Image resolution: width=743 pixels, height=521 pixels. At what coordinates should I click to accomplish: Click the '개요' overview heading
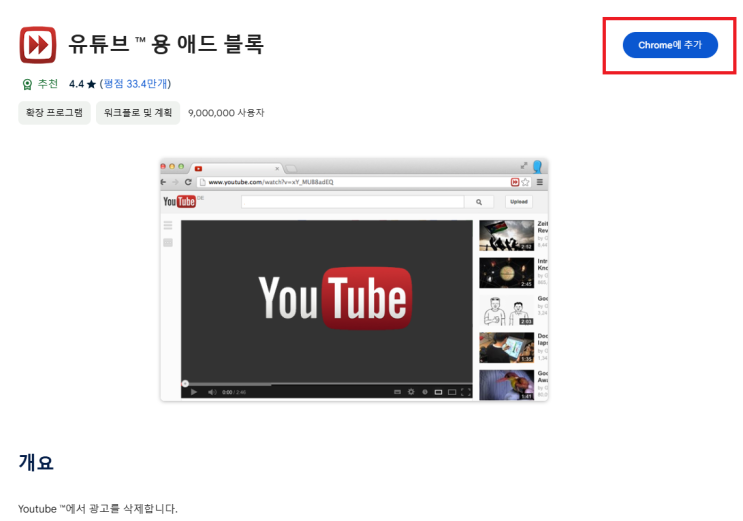pyautogui.click(x=36, y=462)
